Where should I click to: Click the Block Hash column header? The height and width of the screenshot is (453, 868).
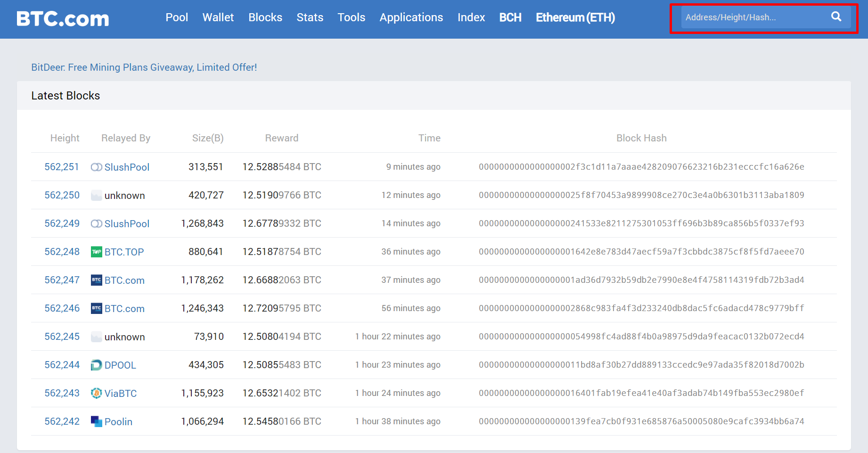641,138
